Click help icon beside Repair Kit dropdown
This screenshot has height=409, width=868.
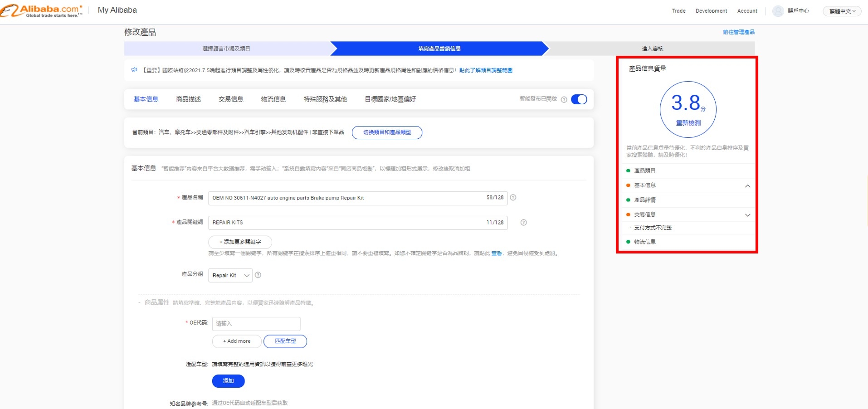tap(258, 275)
